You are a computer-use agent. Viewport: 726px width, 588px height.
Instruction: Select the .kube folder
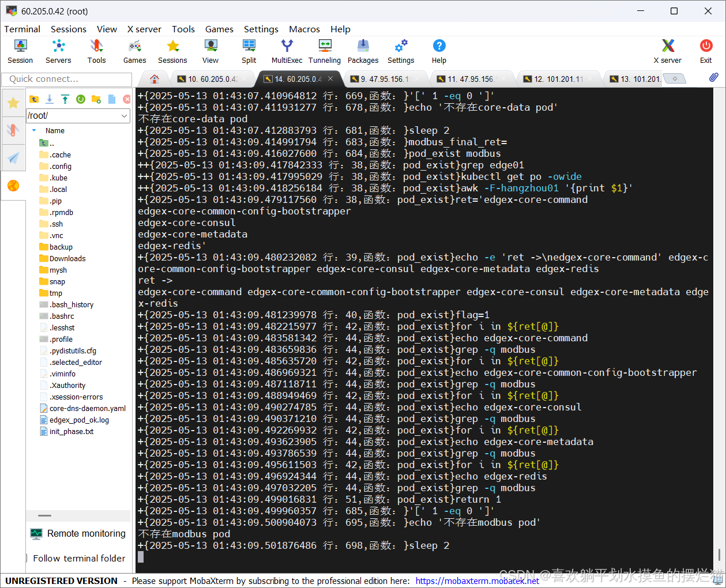[58, 178]
